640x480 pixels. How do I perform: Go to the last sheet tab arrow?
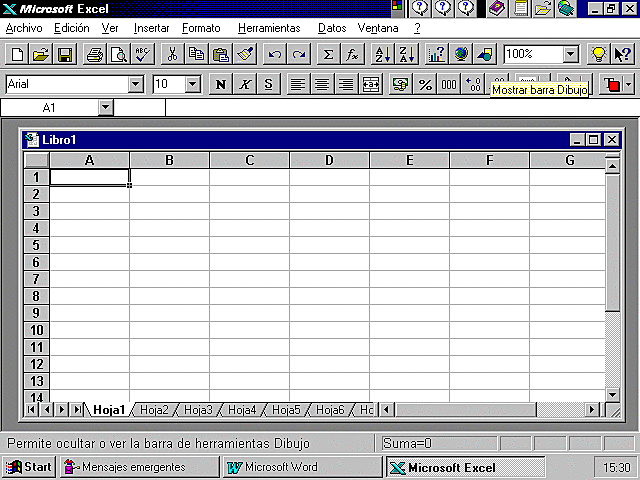[77, 409]
